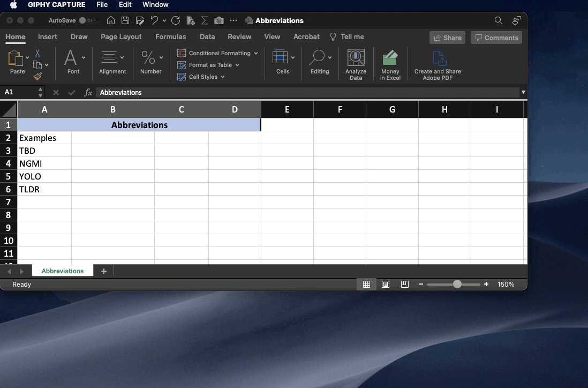This screenshot has width=588, height=388.
Task: Click the cancel X in formula bar
Action: point(56,92)
